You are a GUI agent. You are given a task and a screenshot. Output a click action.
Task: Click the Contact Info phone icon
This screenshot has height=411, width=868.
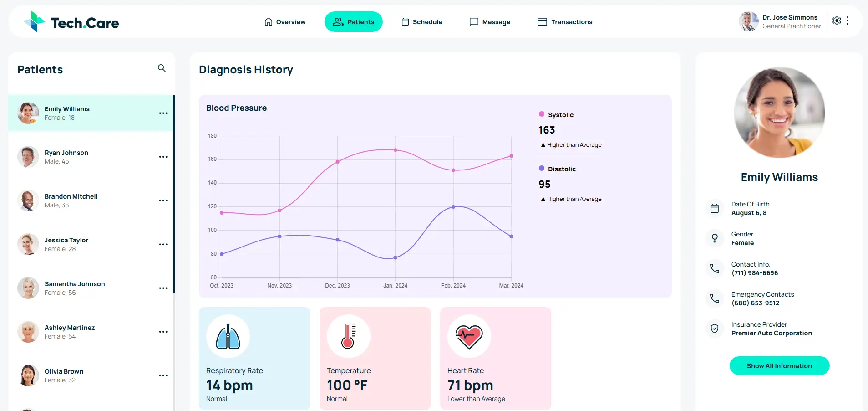pyautogui.click(x=715, y=268)
